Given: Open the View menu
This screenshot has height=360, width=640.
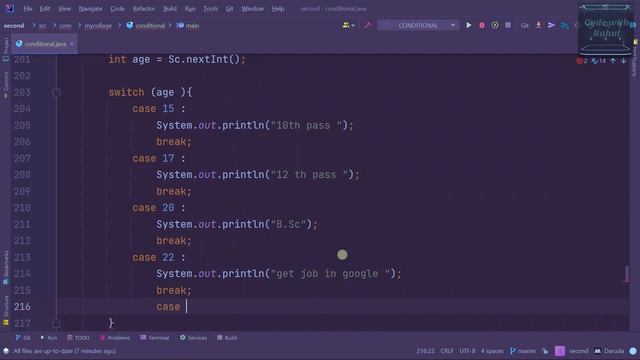Looking at the screenshot, I should [64, 9].
